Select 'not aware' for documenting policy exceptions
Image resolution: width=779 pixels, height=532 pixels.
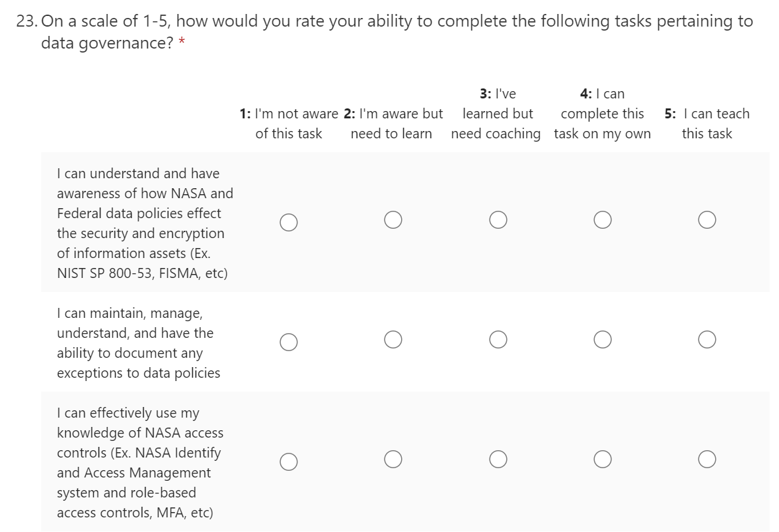coord(289,341)
